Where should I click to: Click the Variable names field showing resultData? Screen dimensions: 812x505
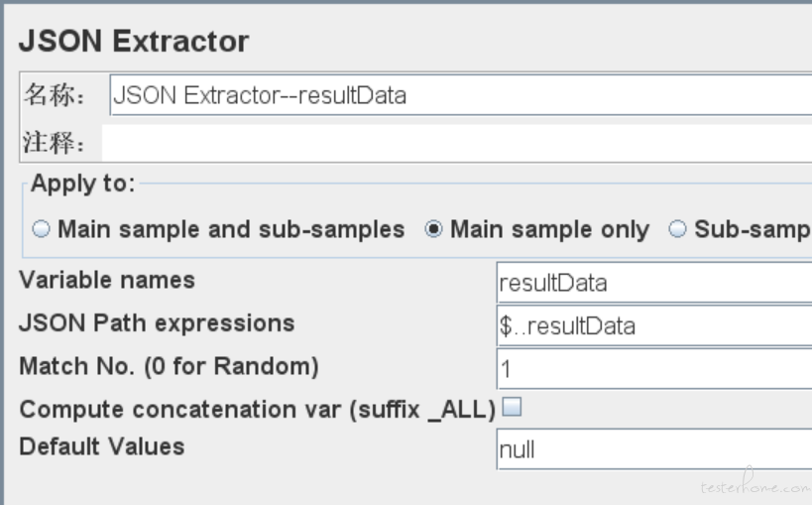click(654, 283)
